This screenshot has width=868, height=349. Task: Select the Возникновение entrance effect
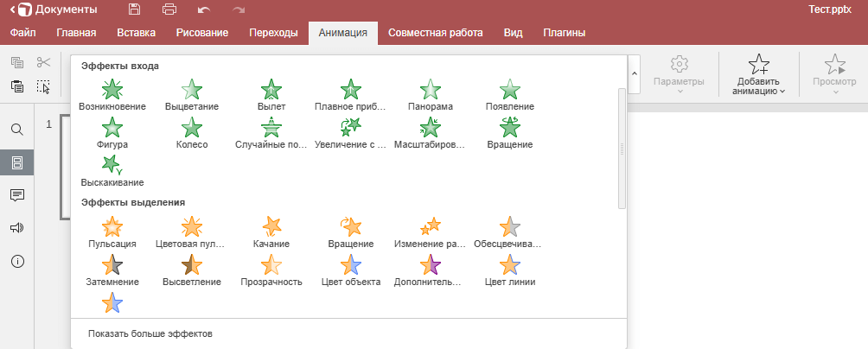click(112, 94)
